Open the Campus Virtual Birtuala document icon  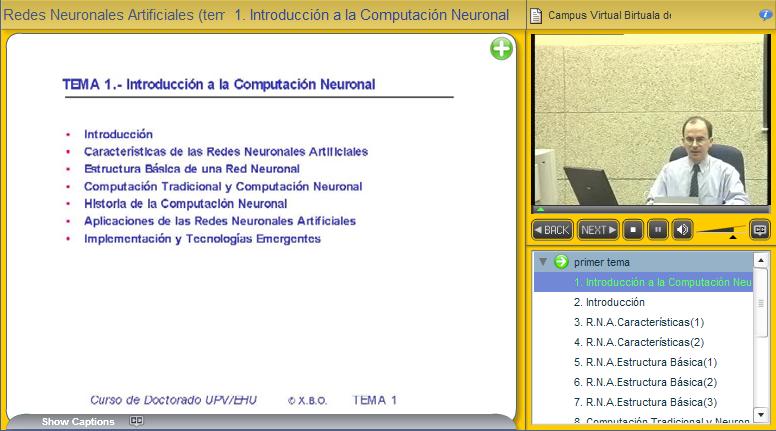point(537,15)
